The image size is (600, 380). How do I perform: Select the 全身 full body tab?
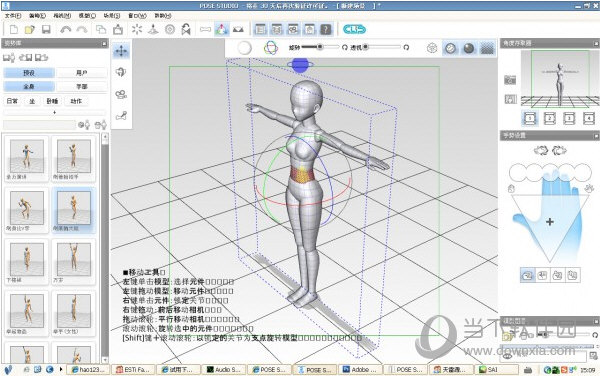(29, 86)
